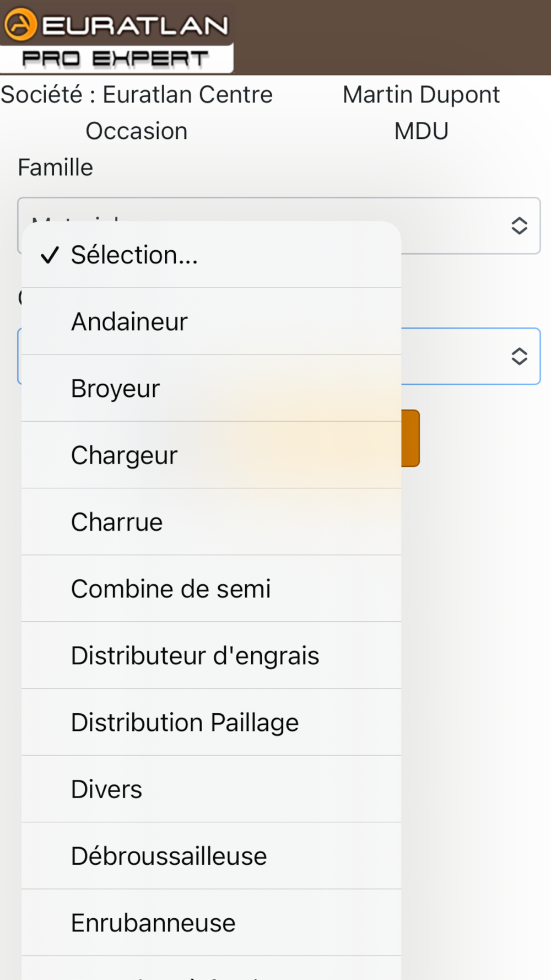Expand the second dropdown's chevron arrows
The height and width of the screenshot is (980, 551).
[x=519, y=357]
